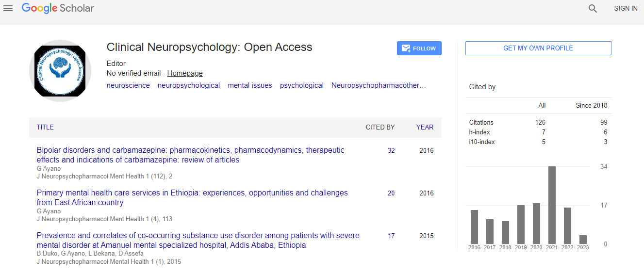Sort publications by Year column header
644x274 pixels.
tap(425, 127)
